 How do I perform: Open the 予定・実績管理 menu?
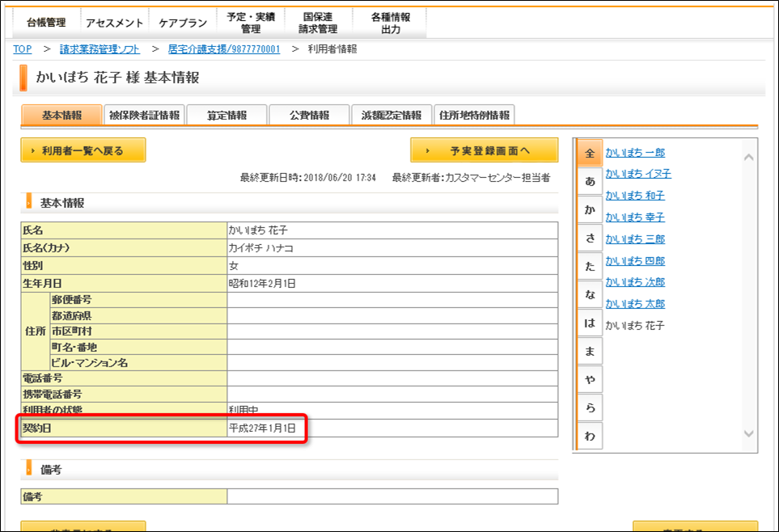(x=251, y=23)
